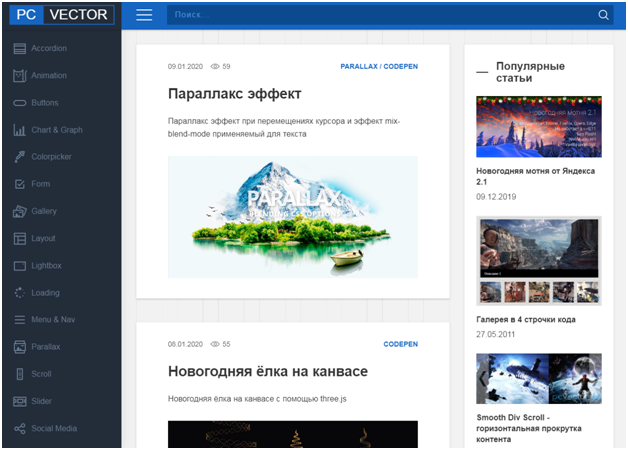The image size is (628, 450).
Task: Click the Social Media share icon
Action: click(19, 429)
